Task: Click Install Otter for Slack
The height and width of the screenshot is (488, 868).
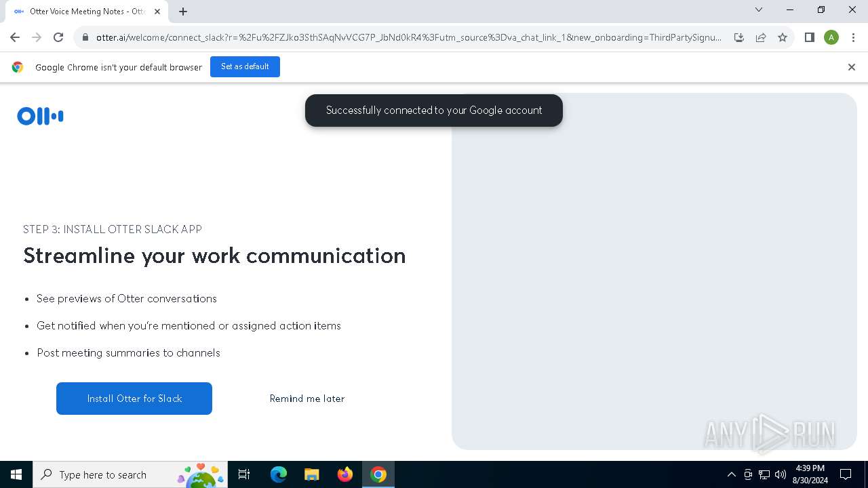Action: (134, 399)
